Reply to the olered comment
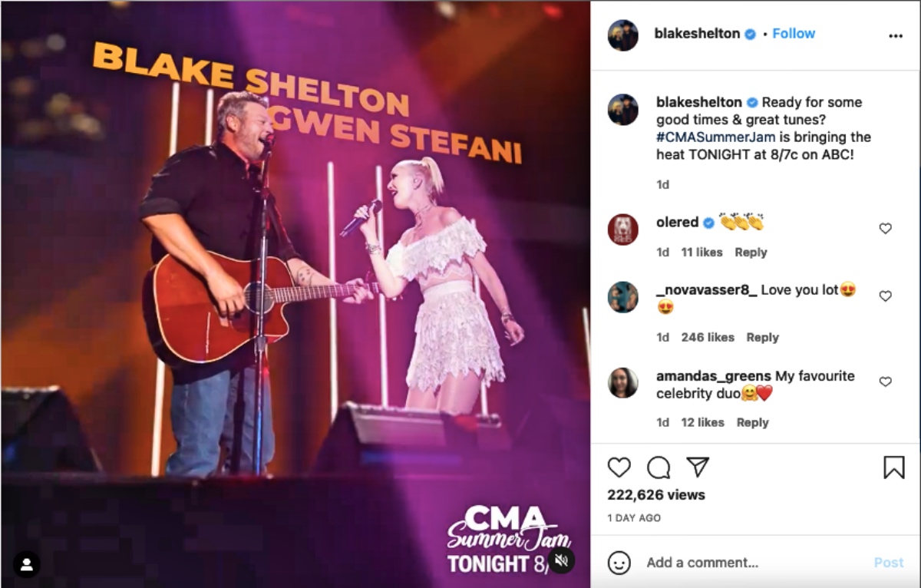Screen dimensions: 921x588 click(751, 253)
